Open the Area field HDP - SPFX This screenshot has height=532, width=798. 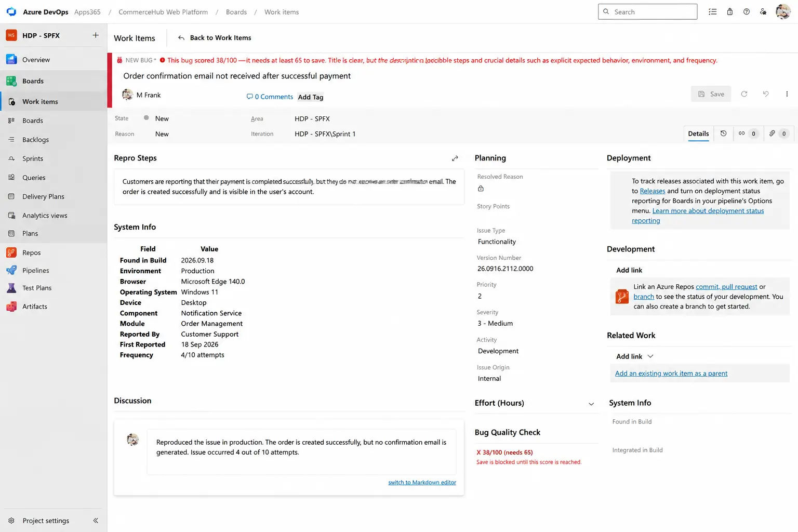(x=312, y=119)
